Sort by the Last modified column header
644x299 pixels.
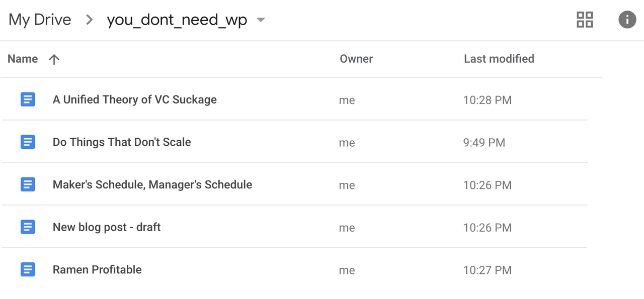pos(499,59)
